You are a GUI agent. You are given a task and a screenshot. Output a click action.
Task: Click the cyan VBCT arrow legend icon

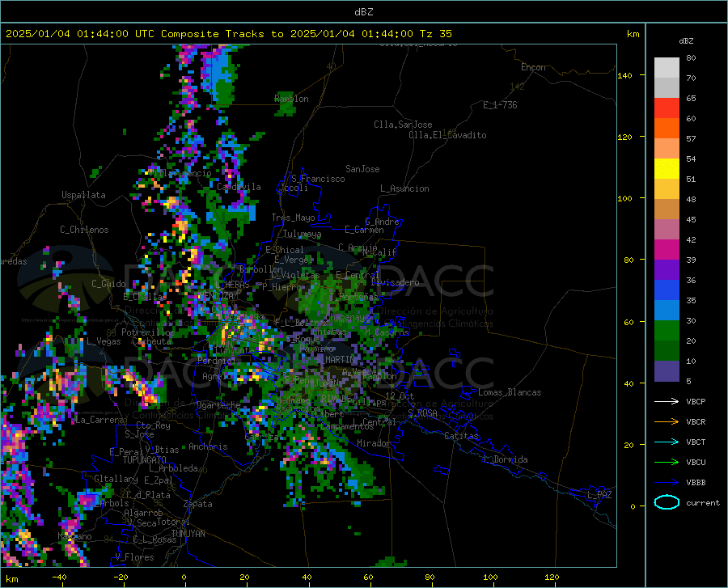[x=667, y=442]
